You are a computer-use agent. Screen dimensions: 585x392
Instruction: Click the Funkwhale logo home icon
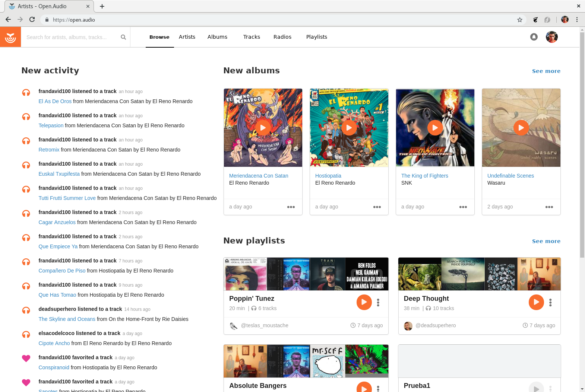click(x=10, y=37)
